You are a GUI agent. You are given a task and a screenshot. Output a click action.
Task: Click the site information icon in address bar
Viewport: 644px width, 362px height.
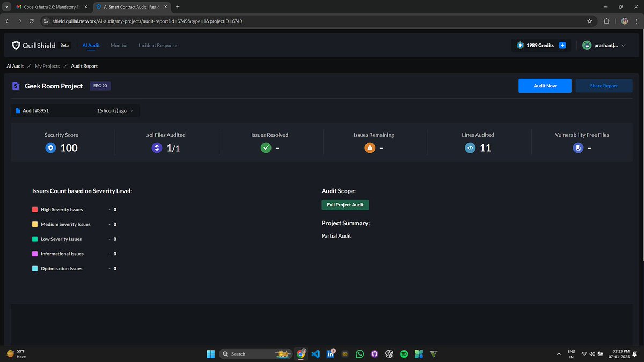pos(46,21)
